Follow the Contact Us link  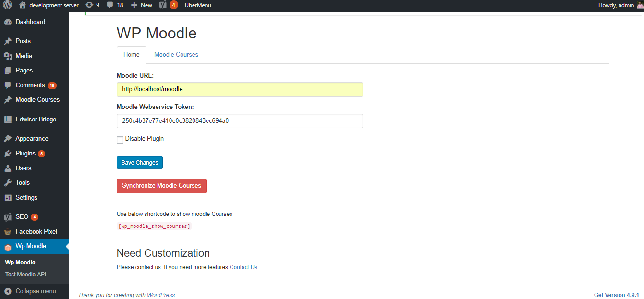243,267
